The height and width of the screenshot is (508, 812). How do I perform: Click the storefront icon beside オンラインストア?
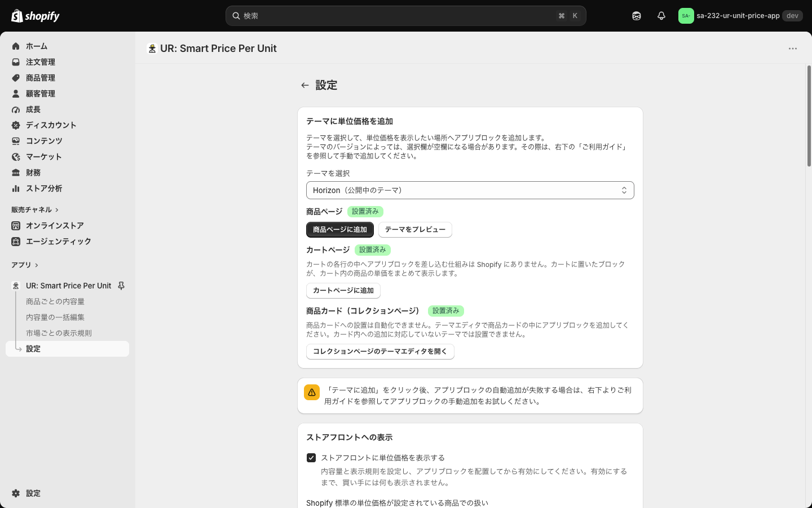pos(16,226)
